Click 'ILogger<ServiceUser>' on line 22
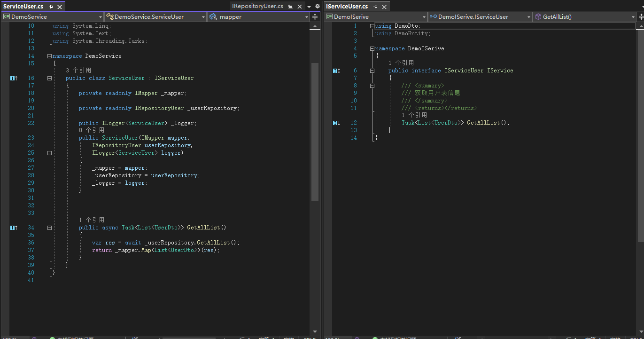 134,123
